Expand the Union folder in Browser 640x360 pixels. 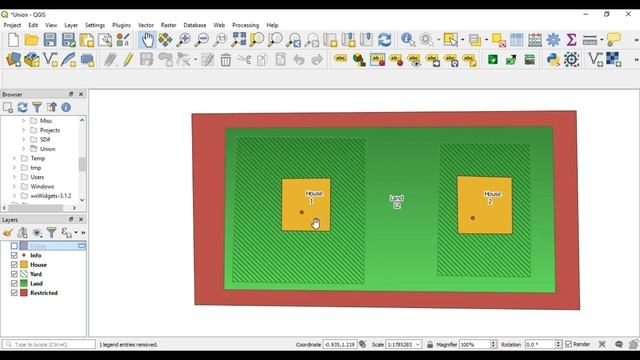click(23, 149)
